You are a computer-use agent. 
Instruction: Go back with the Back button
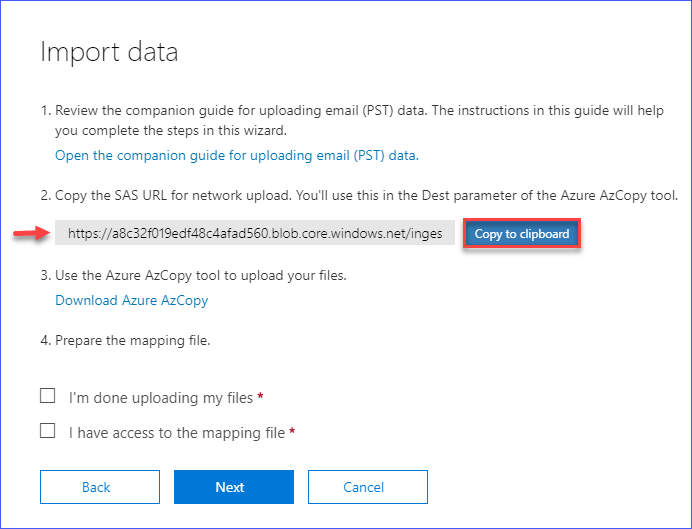click(x=100, y=487)
